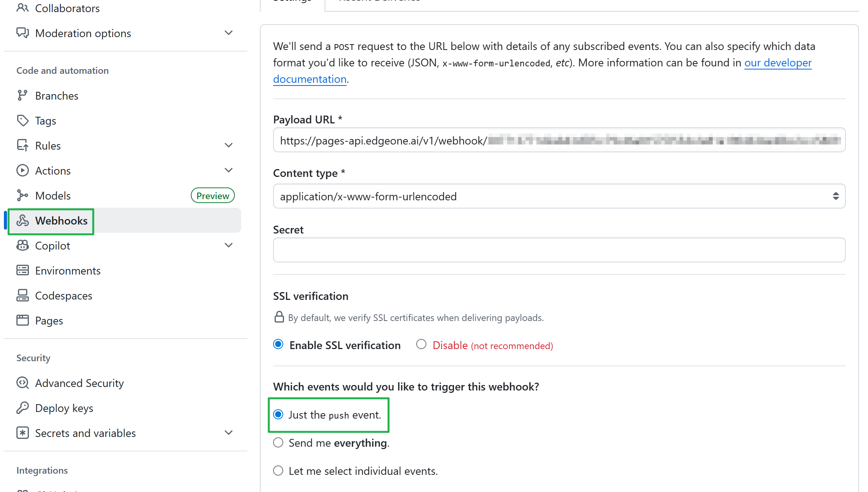Screen dimensions: 868x492
Task: Click the Environments server icon
Action: coord(22,270)
